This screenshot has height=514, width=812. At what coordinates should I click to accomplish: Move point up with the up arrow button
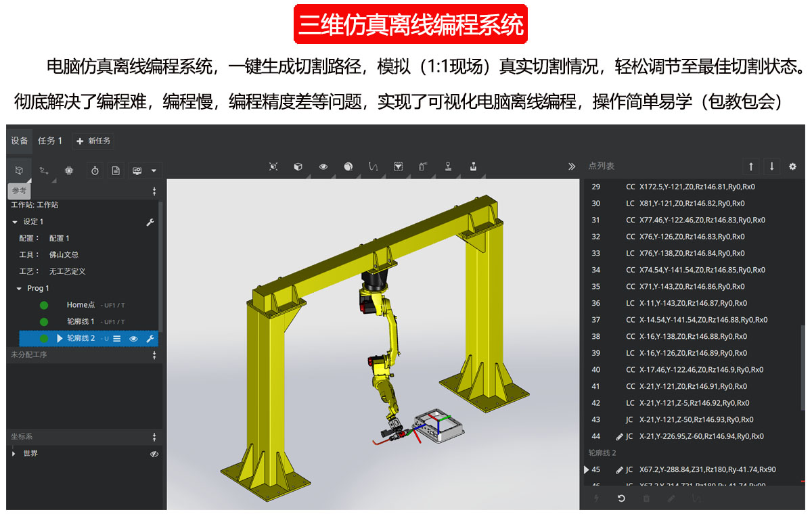click(750, 166)
